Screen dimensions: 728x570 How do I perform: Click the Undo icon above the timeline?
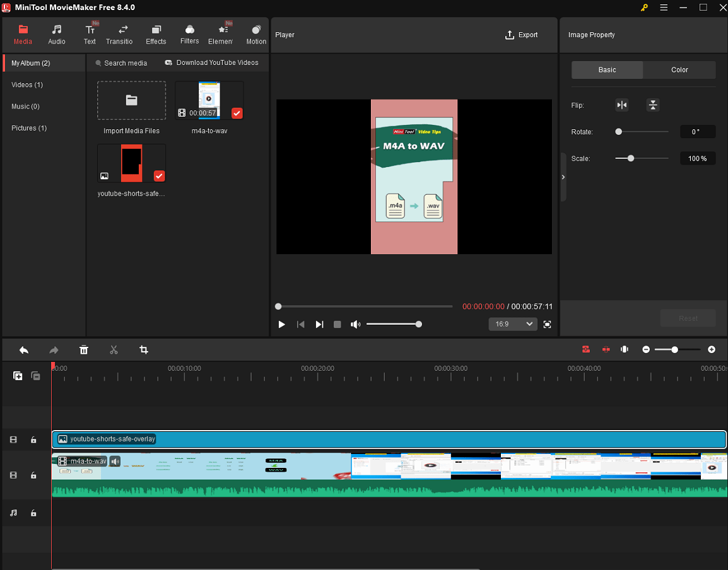tap(24, 349)
